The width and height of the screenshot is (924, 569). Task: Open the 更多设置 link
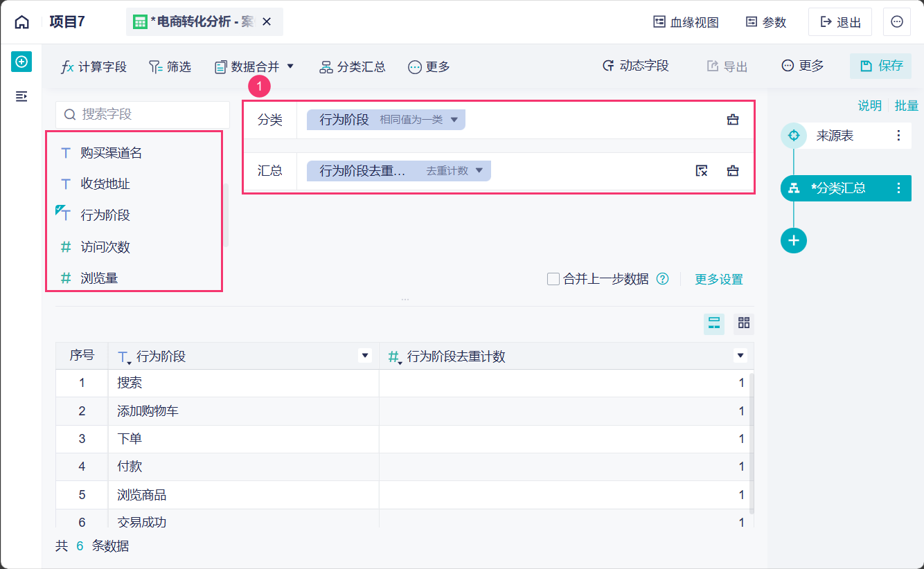coord(718,279)
